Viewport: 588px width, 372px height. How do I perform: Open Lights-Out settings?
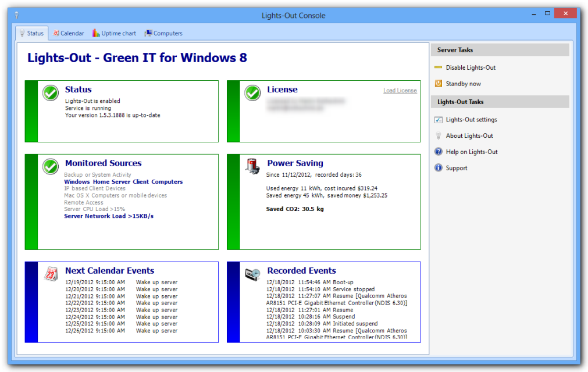(x=471, y=120)
